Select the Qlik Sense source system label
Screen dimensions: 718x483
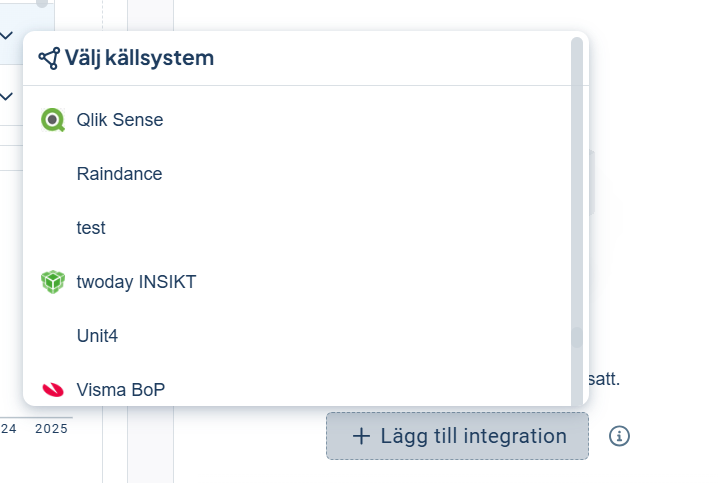tap(120, 120)
